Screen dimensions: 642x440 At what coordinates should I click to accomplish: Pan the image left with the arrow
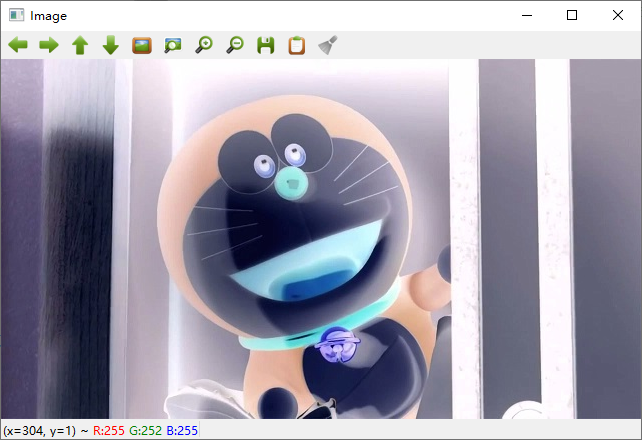coord(18,45)
